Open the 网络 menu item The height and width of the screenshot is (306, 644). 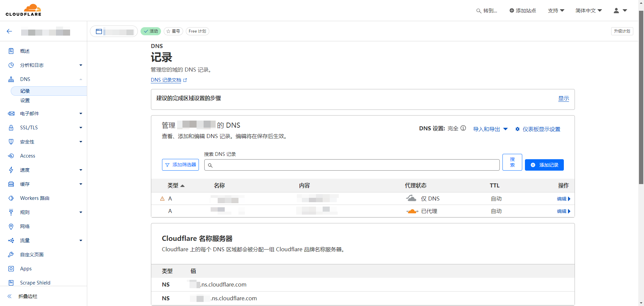pyautogui.click(x=25, y=226)
